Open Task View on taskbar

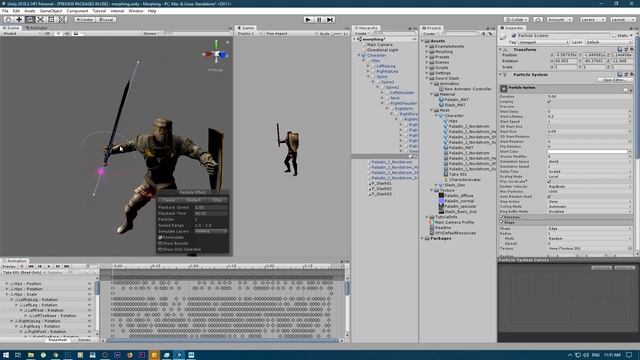(x=18, y=355)
